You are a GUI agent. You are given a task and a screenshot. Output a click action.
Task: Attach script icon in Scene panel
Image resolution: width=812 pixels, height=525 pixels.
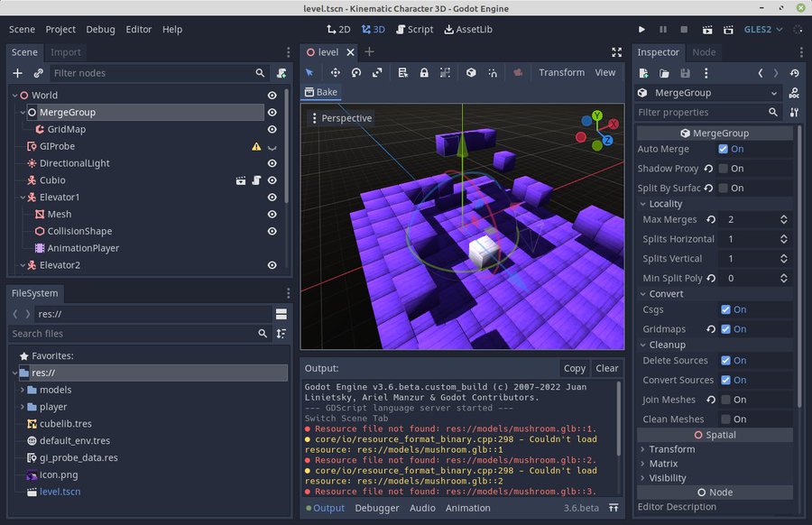click(x=281, y=73)
